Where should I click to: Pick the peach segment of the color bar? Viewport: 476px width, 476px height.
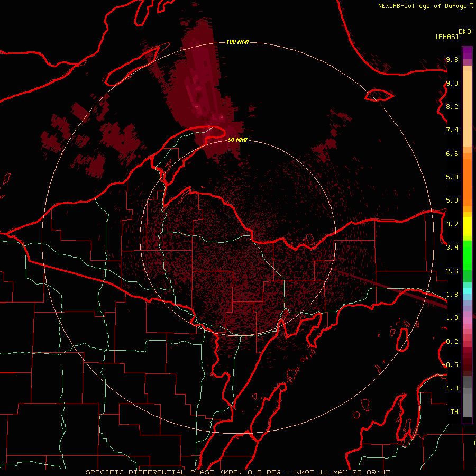[467, 108]
